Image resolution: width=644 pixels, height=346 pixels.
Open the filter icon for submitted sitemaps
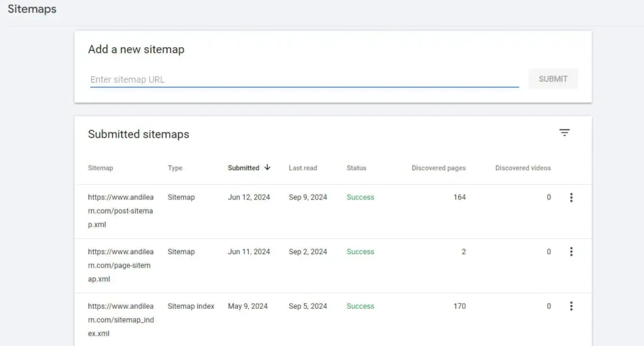coord(564,133)
